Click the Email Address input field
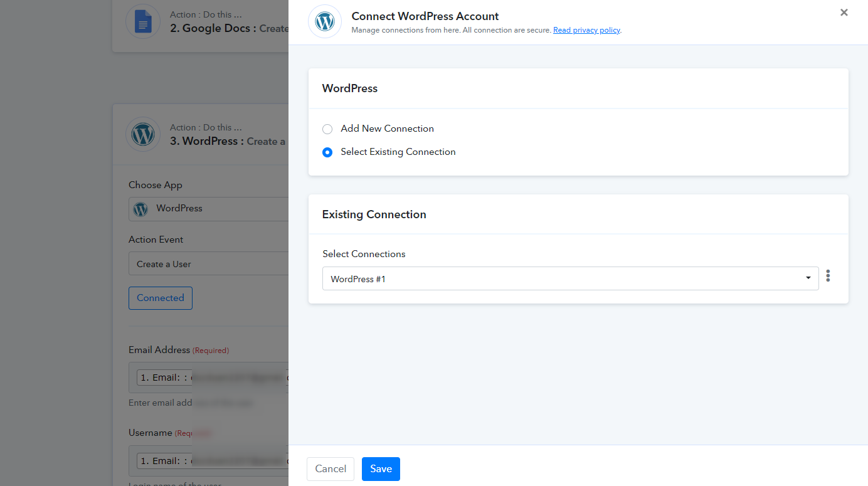The width and height of the screenshot is (868, 486). pos(208,378)
